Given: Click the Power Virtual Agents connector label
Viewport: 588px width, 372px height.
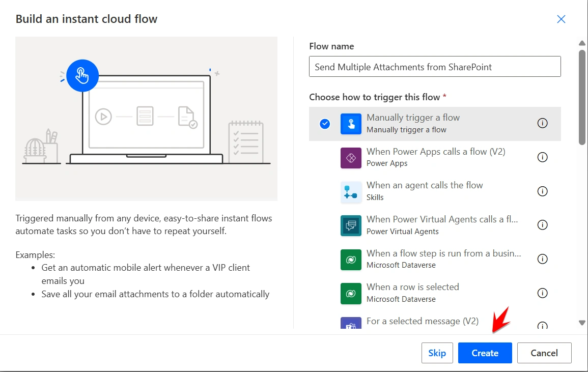Looking at the screenshot, I should click(x=402, y=232).
